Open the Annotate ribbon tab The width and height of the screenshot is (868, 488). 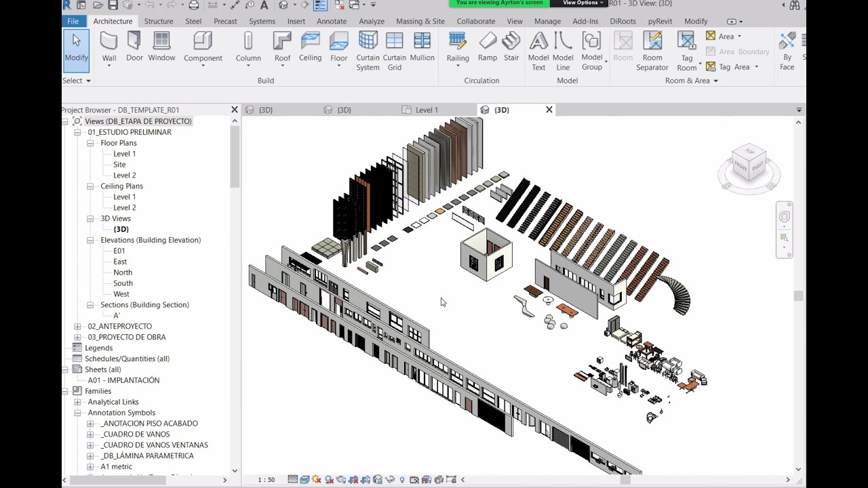pos(332,21)
